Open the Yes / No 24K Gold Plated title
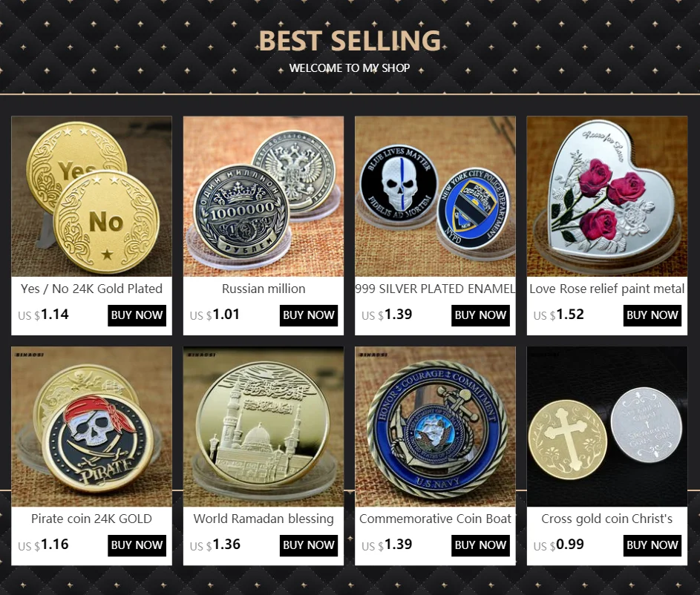This screenshot has width=700, height=595. click(91, 289)
